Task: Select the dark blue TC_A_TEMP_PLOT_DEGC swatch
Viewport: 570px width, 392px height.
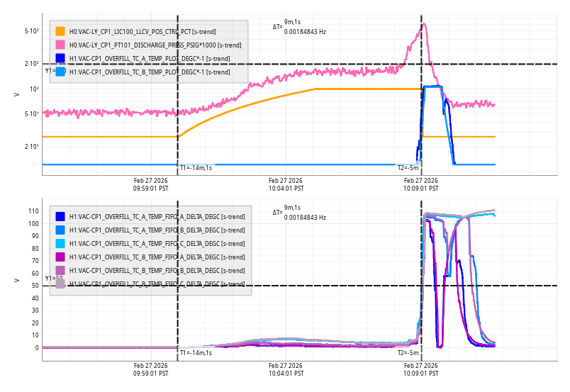Action: pos(60,58)
